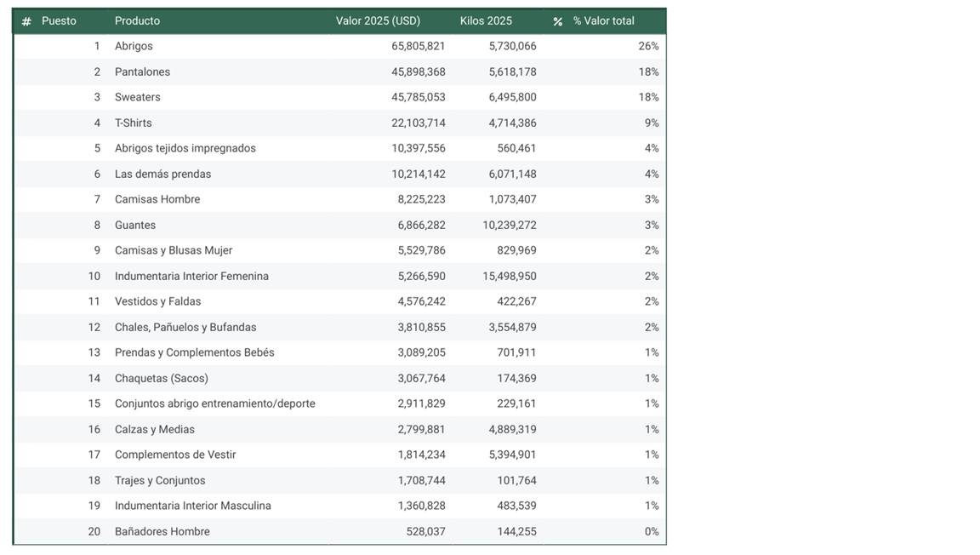Click kilos 101,764 for Trajes y Conjuntos
The image size is (980, 555).
[516, 481]
